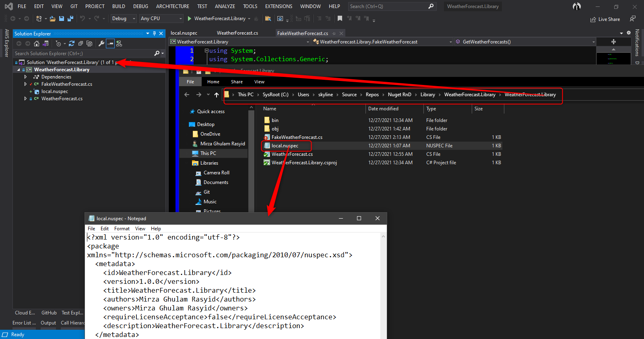Click the Save icon in toolbar
The height and width of the screenshot is (339, 644).
click(62, 19)
